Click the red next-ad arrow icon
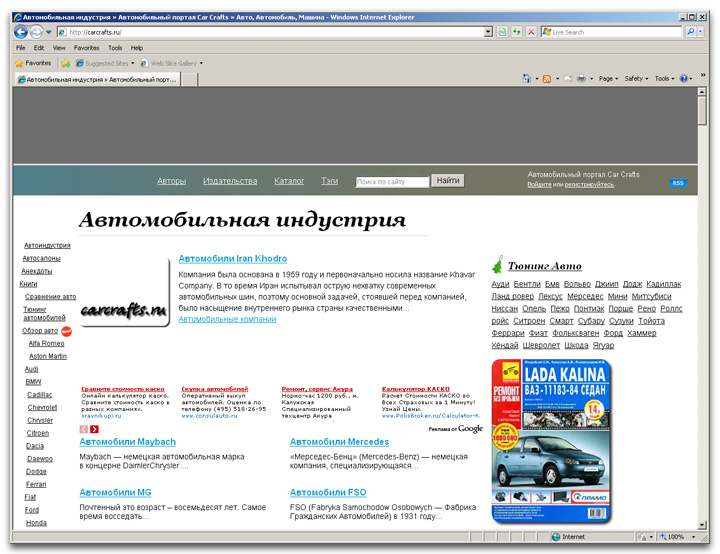720x554 pixels. coord(95,429)
